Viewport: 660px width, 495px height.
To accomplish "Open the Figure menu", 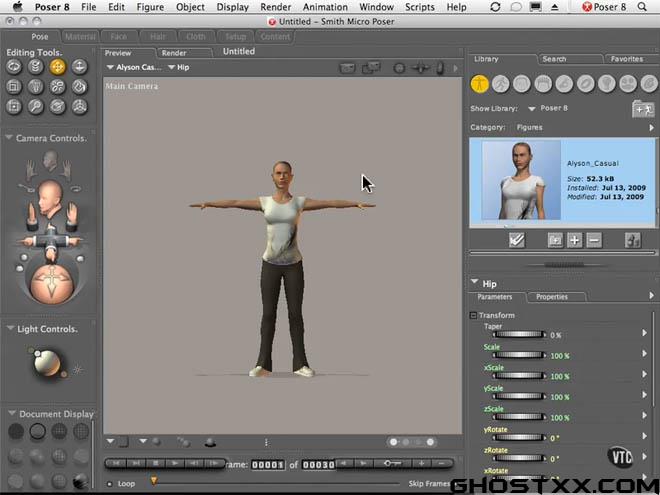I will pyautogui.click(x=150, y=7).
